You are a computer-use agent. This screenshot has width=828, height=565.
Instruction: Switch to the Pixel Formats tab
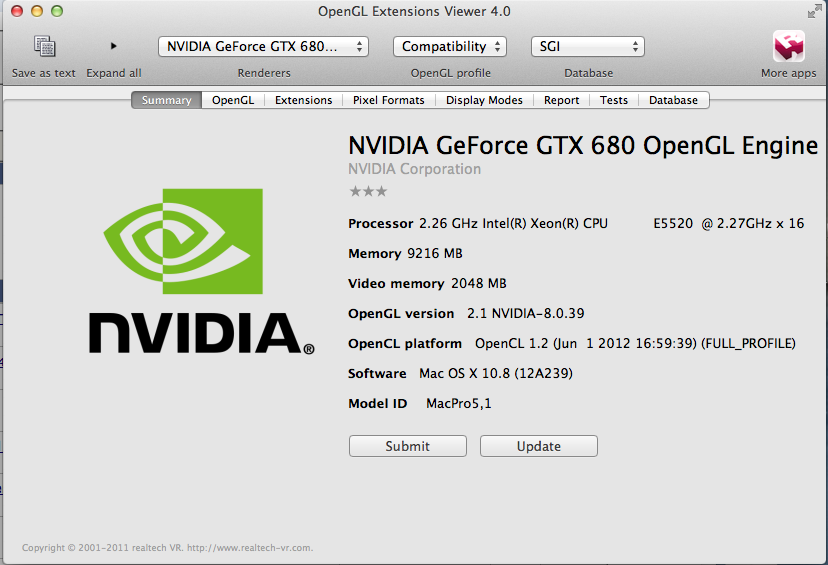tap(389, 100)
